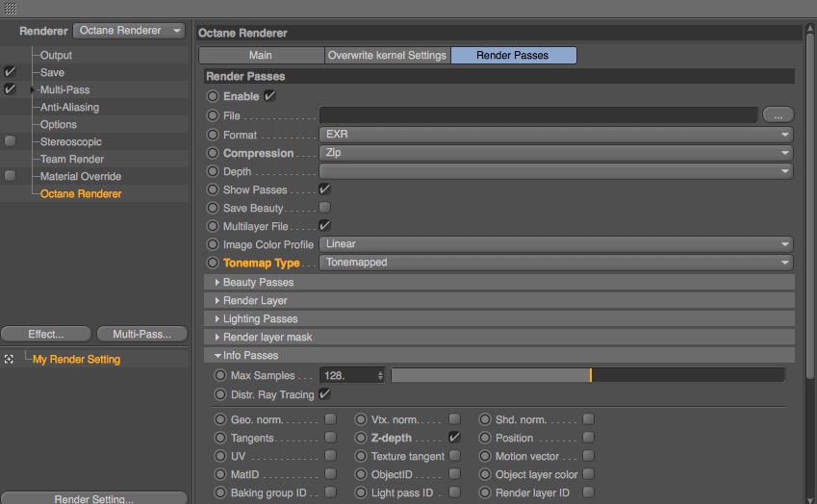Click the animation dot next to Motion vector
Screen dimensions: 817x504
(x=485, y=456)
